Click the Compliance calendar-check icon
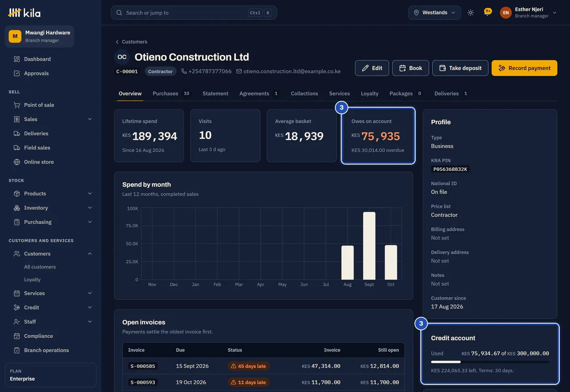 (17, 336)
